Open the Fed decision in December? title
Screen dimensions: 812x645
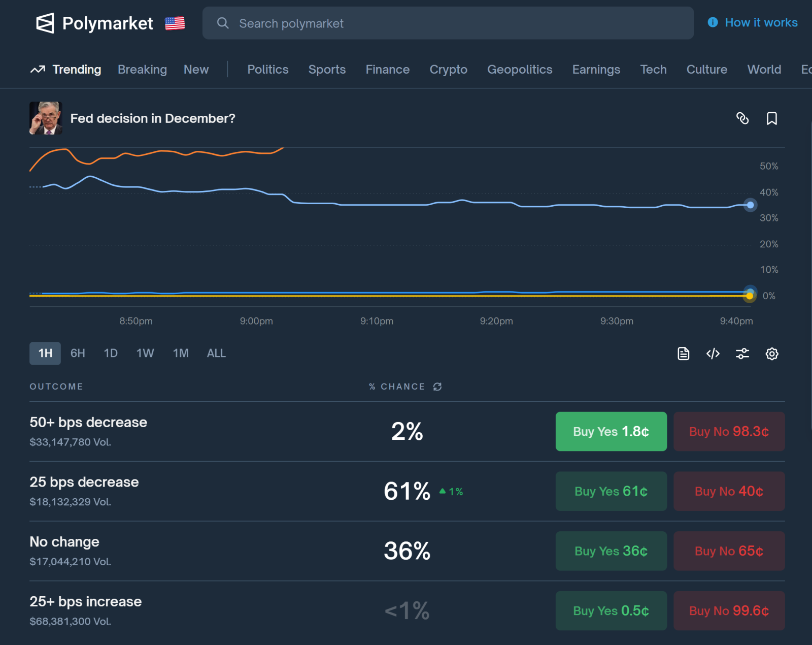point(153,118)
